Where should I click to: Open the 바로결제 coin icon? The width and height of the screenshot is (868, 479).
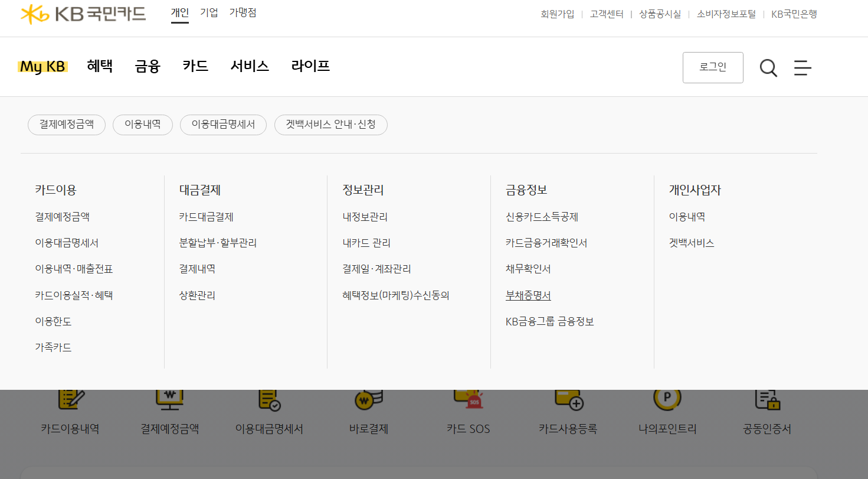369,400
